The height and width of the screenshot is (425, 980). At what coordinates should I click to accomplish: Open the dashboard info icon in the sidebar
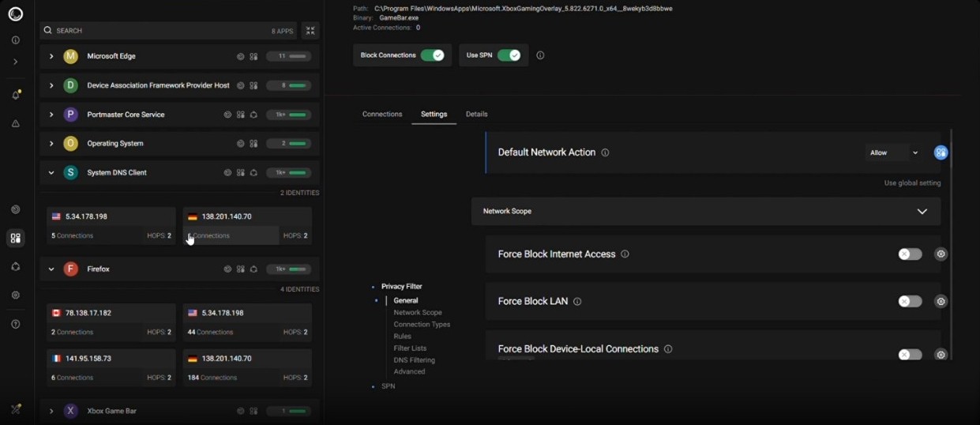(x=16, y=40)
